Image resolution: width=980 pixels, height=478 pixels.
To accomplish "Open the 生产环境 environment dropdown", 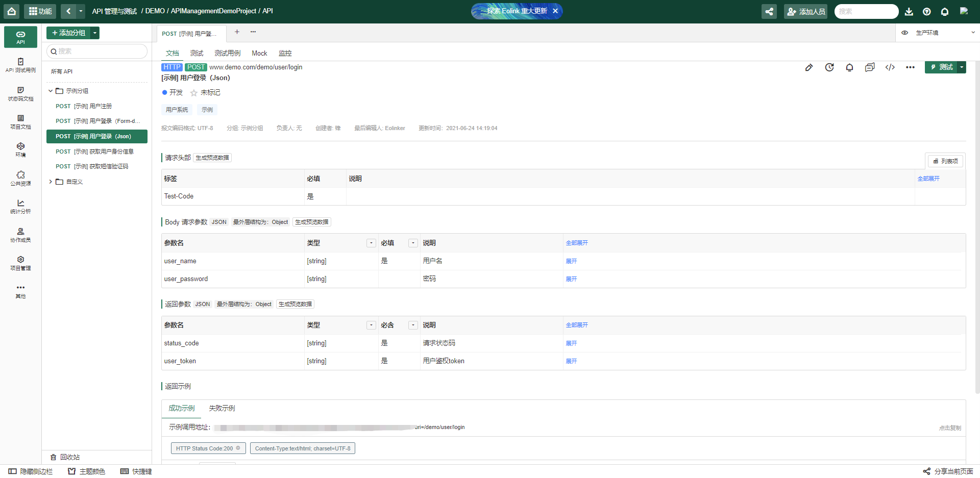I will [944, 33].
